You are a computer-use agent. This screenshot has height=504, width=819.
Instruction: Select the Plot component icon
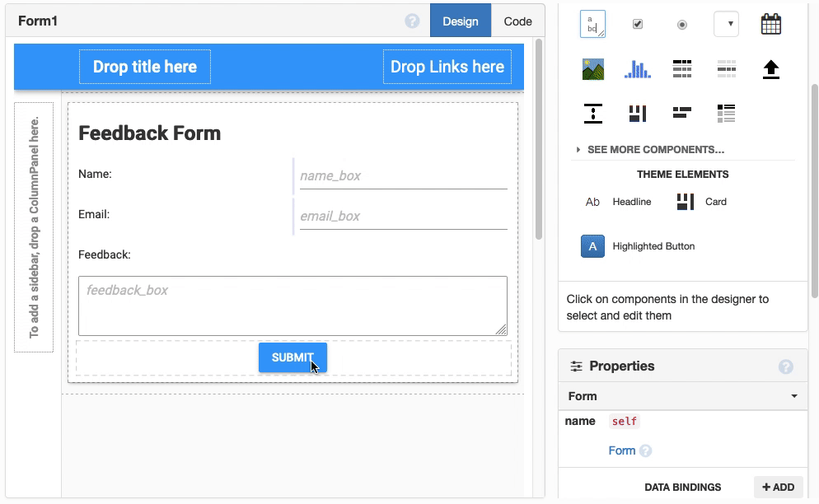pos(637,68)
